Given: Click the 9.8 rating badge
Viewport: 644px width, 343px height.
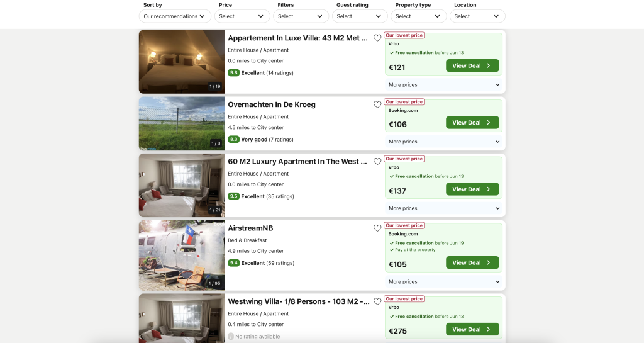Looking at the screenshot, I should [234, 73].
